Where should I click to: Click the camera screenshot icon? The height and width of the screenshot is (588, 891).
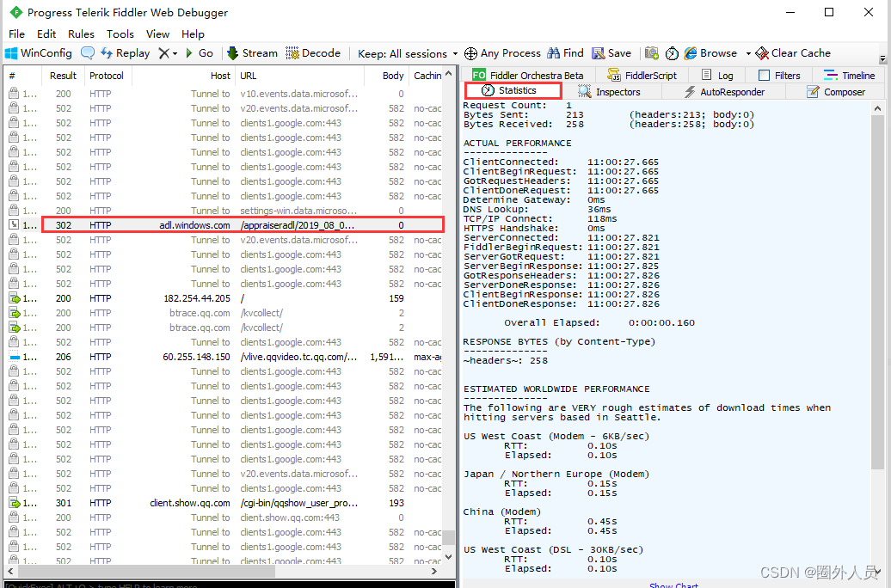(652, 53)
